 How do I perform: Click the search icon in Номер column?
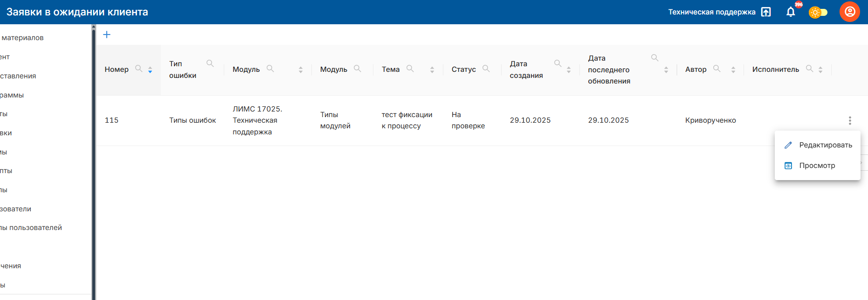click(x=138, y=69)
